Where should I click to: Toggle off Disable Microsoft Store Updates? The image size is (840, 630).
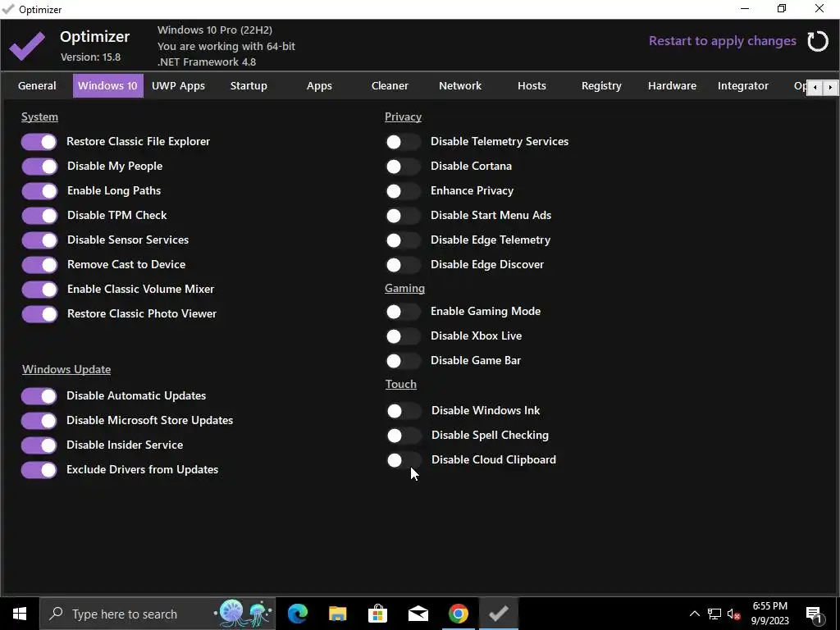point(39,421)
